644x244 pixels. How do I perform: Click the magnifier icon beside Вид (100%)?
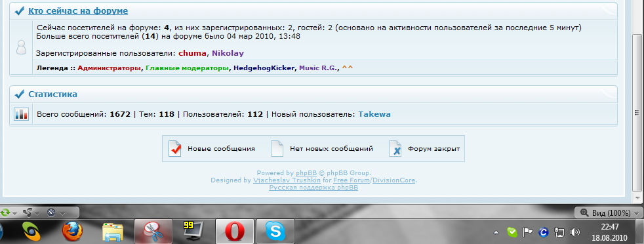point(584,213)
